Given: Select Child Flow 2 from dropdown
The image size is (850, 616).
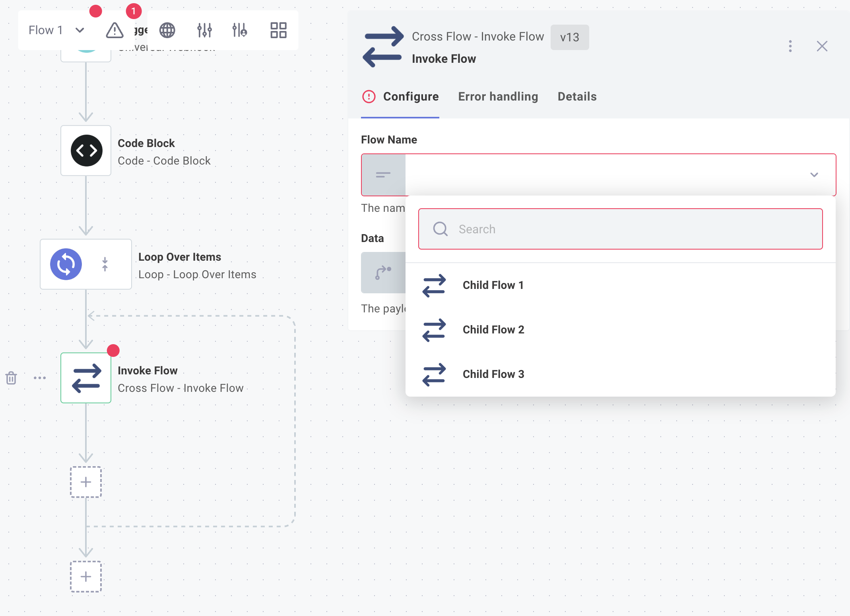Looking at the screenshot, I should [494, 329].
